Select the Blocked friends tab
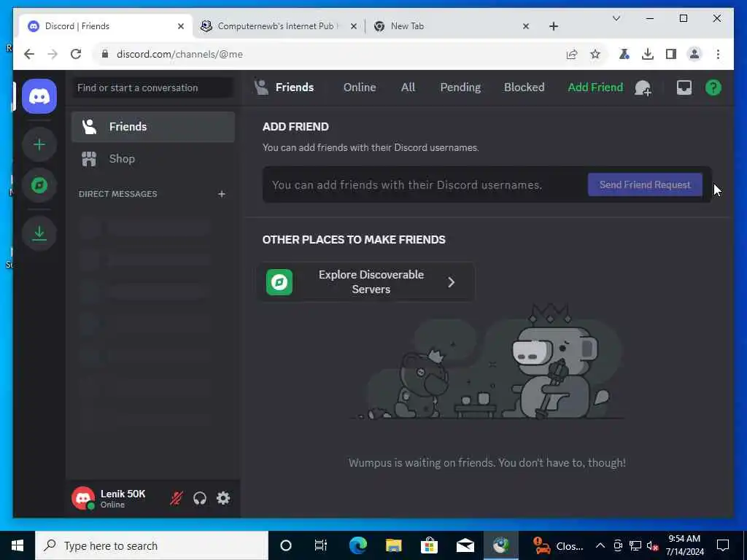The width and height of the screenshot is (747, 560). (524, 87)
